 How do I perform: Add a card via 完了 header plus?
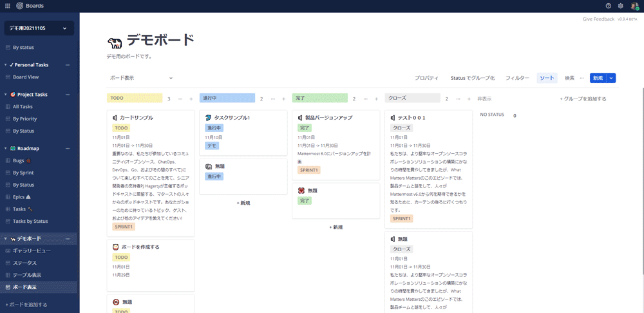[377, 99]
